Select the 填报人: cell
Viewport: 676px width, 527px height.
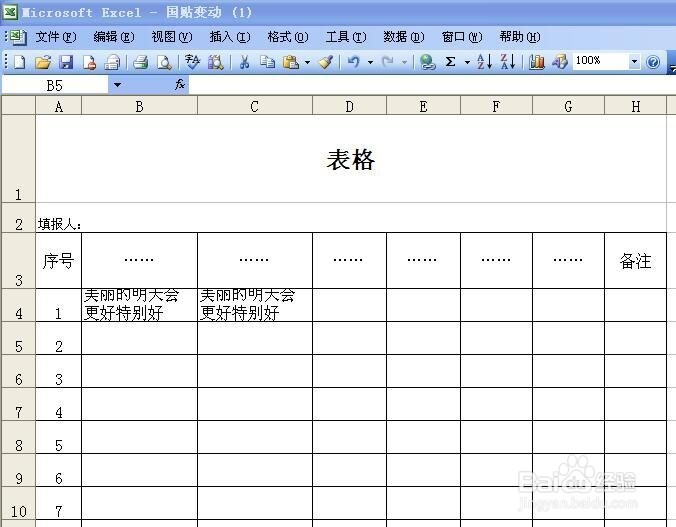[59, 218]
